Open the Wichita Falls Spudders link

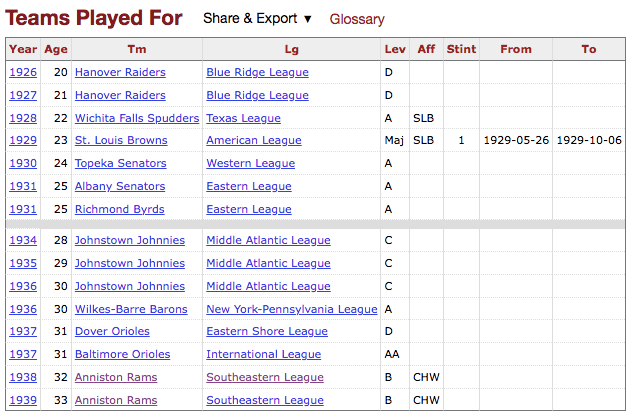(136, 118)
